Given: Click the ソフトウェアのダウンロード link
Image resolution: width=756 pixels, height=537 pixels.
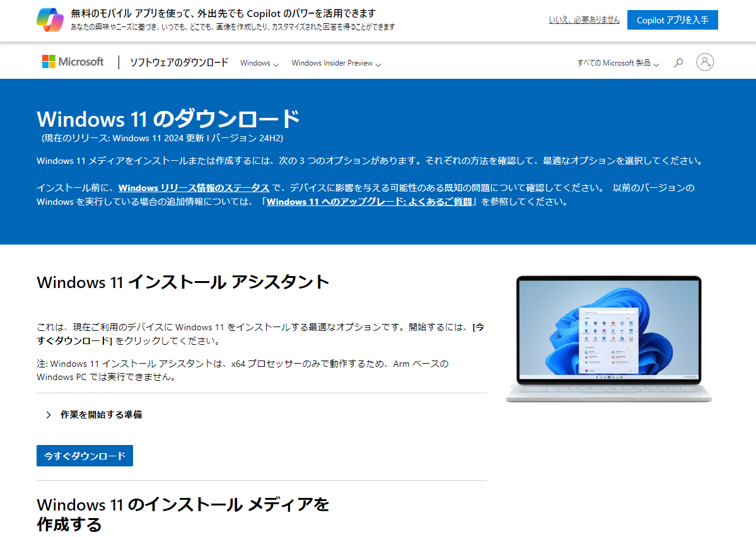Looking at the screenshot, I should pos(179,62).
